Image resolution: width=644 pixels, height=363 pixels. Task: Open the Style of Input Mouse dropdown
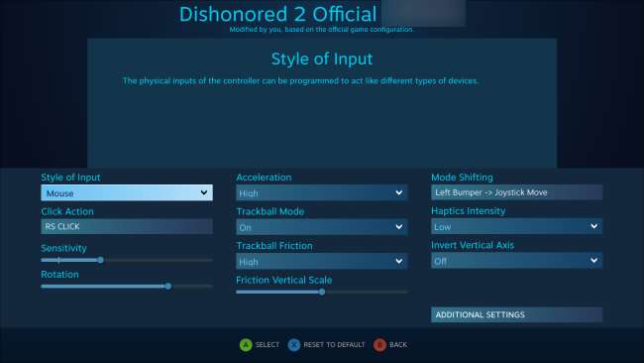coord(127,192)
